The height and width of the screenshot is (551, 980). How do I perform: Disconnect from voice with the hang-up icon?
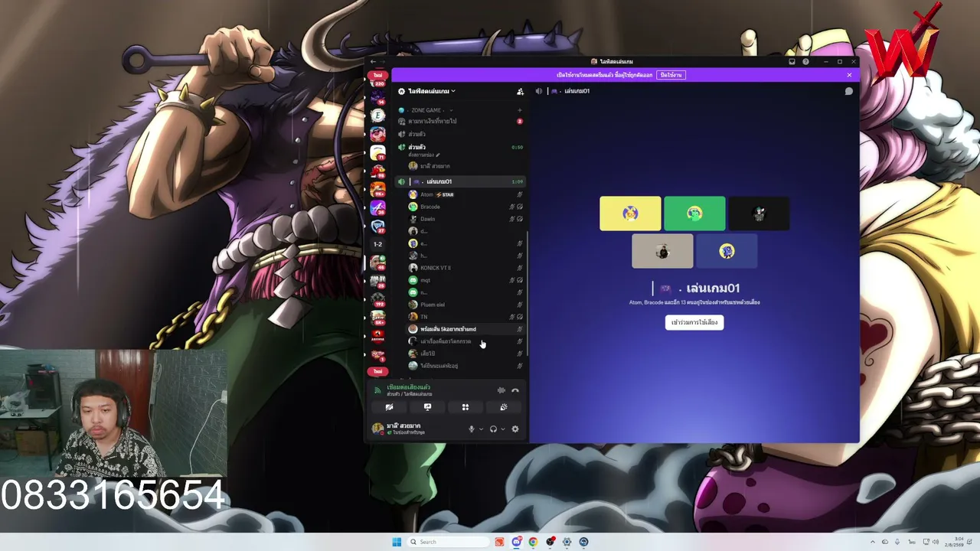(x=515, y=390)
